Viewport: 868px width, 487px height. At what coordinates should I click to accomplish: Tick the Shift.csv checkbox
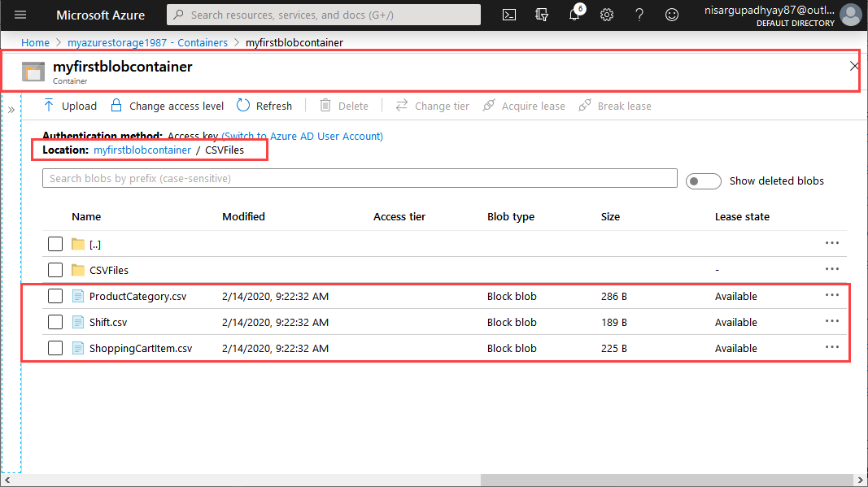(x=55, y=323)
